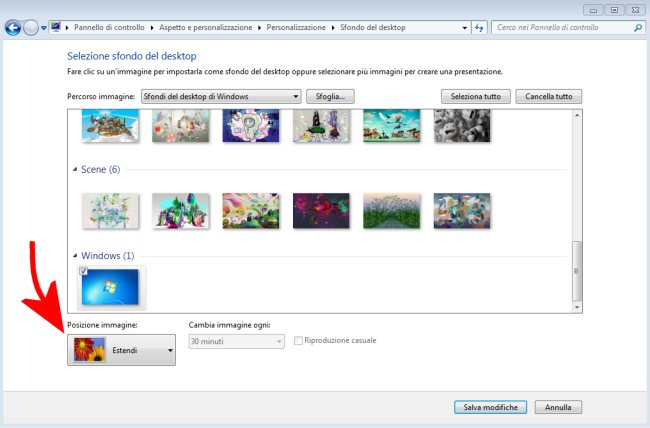
Task: Select the abstract collage Scene wallpaper
Action: tap(462, 211)
